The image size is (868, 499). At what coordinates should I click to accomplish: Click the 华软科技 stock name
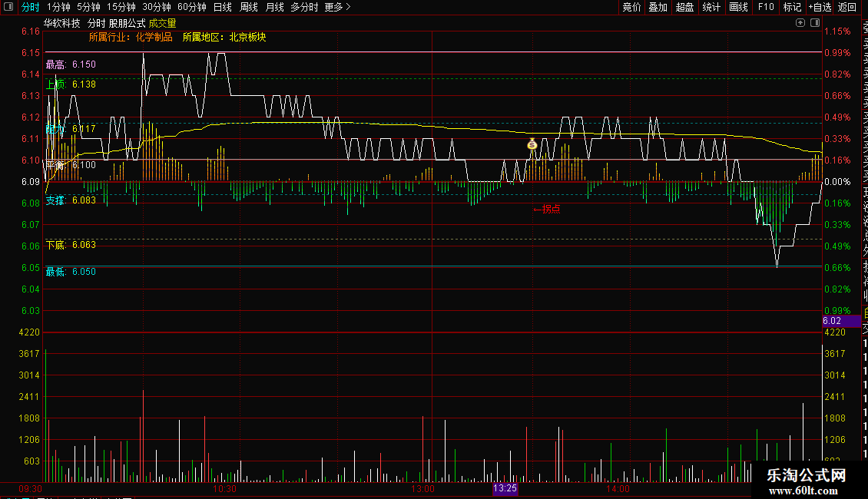click(62, 23)
